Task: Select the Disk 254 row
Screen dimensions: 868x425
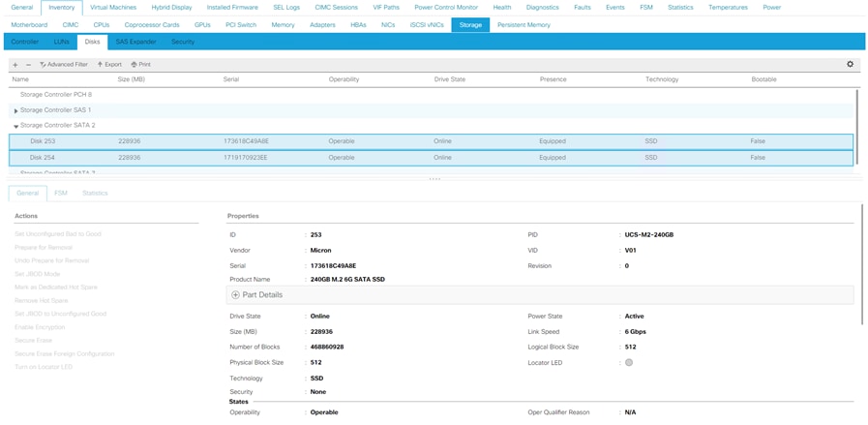Action: click(x=431, y=158)
